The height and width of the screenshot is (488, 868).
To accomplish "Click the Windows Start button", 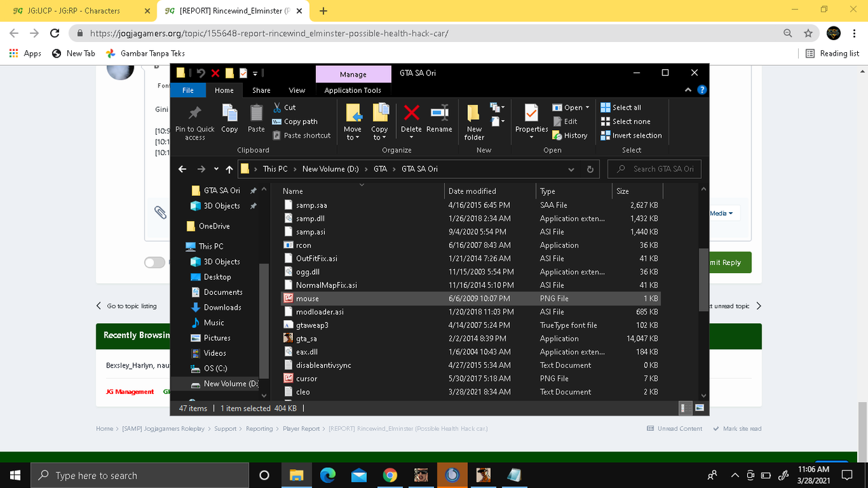I will coord(16,474).
